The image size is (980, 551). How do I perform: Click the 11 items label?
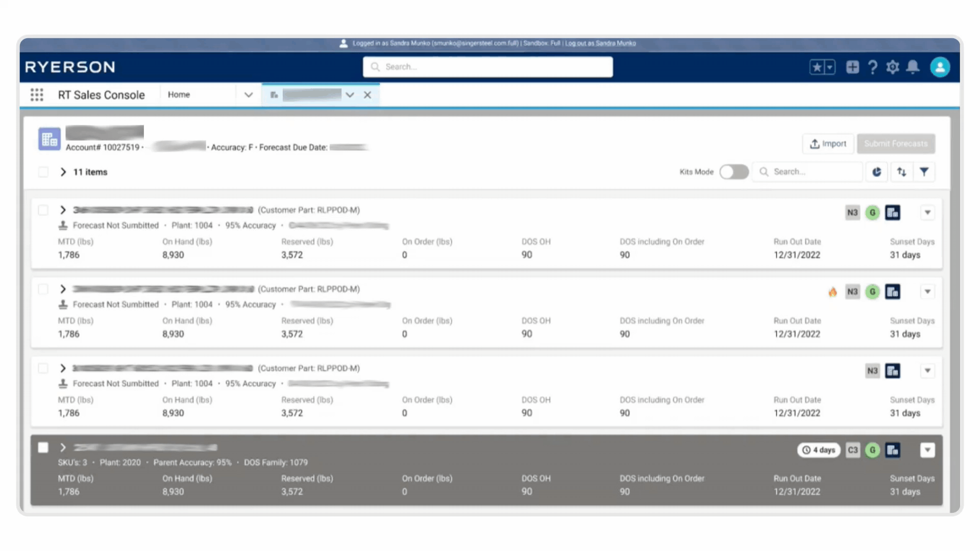[90, 172]
